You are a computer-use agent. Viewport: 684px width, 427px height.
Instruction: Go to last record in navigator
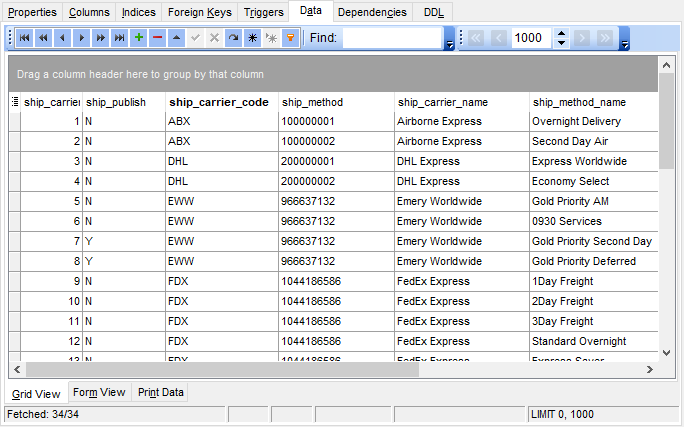tap(120, 38)
